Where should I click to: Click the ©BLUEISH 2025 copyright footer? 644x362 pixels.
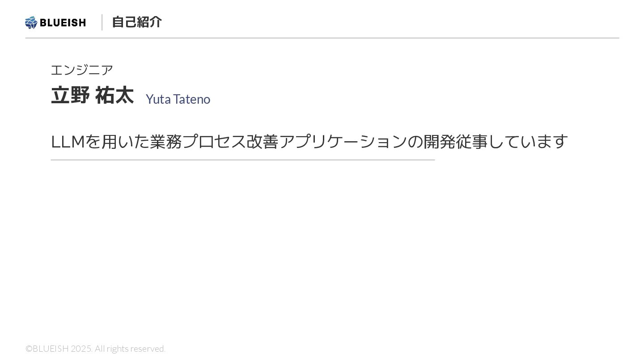click(x=59, y=349)
